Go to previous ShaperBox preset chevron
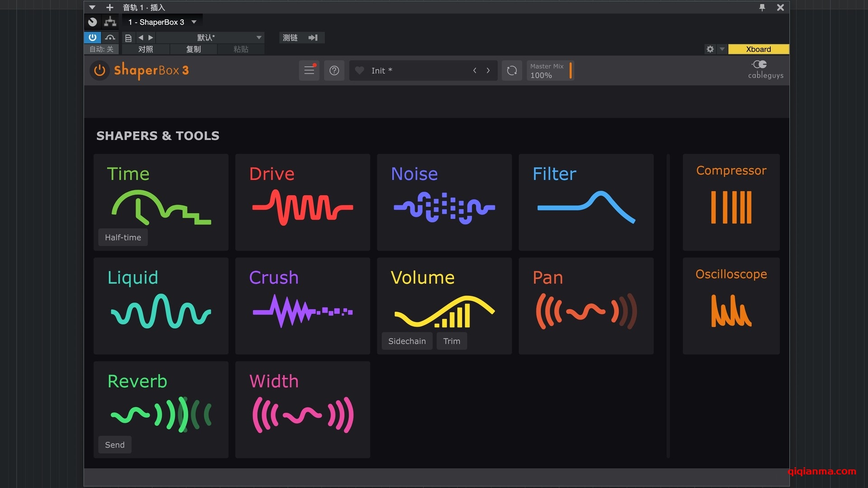Screen dimensions: 868x488 475,70
